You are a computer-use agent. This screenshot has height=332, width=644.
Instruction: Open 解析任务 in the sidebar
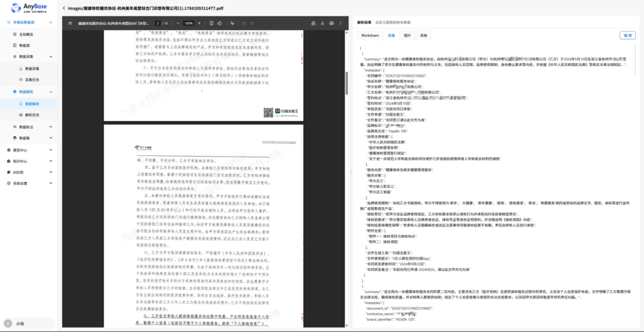click(32, 115)
